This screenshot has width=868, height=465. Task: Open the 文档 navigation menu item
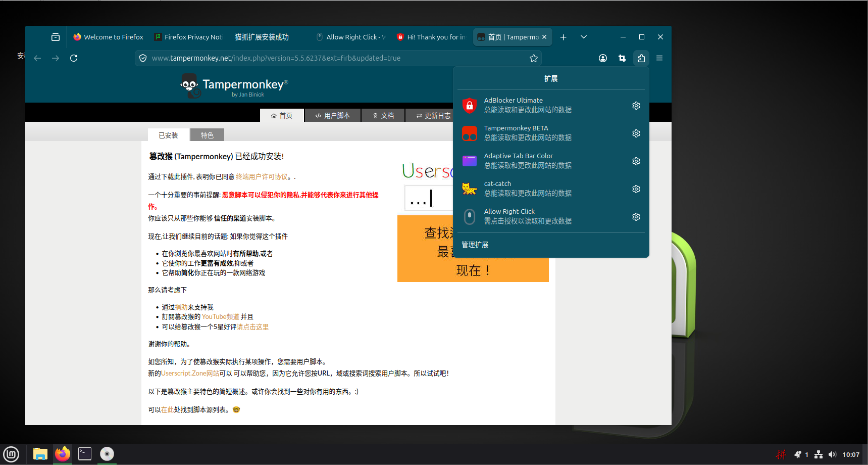pyautogui.click(x=383, y=116)
